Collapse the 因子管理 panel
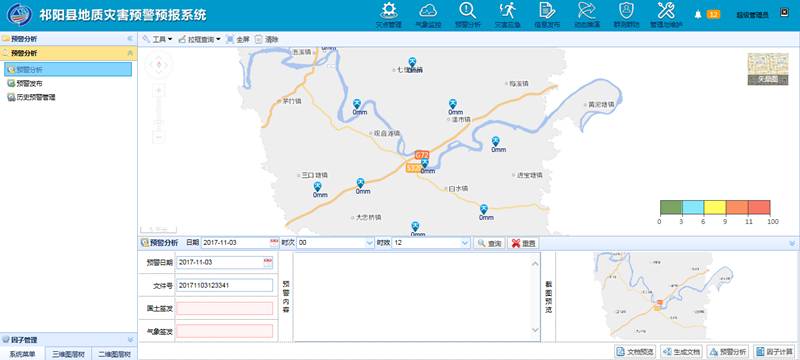Viewport: 800px width, 360px height. [130, 340]
